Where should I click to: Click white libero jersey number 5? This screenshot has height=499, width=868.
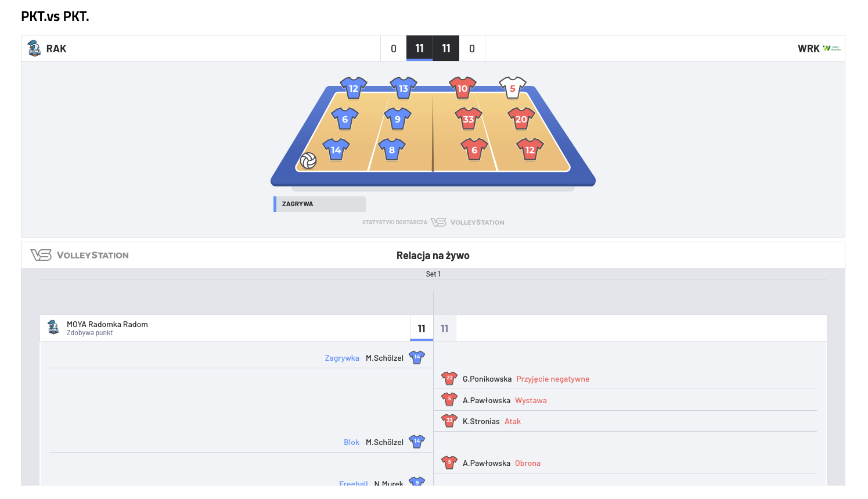coord(512,88)
